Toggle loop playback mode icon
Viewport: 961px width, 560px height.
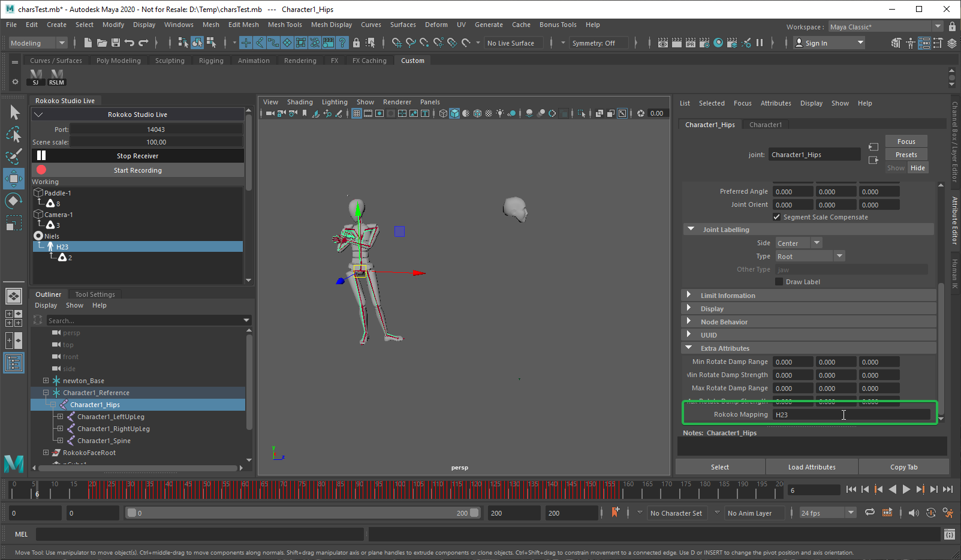tap(869, 513)
